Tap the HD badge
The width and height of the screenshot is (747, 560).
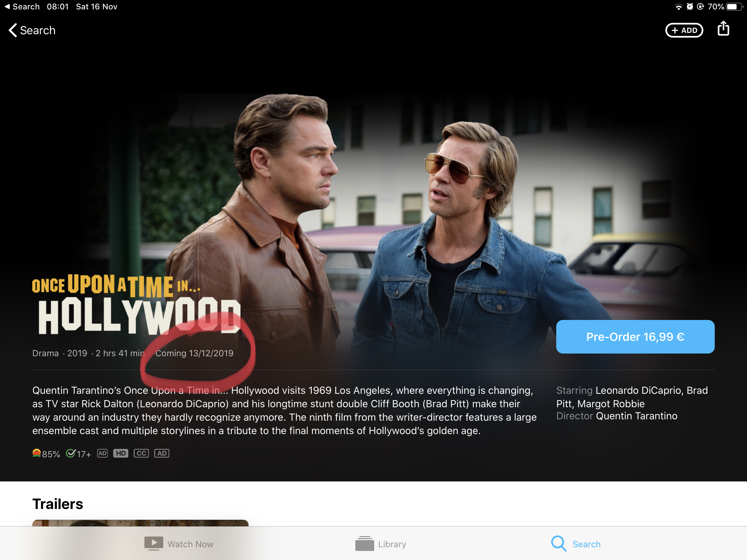pyautogui.click(x=121, y=453)
